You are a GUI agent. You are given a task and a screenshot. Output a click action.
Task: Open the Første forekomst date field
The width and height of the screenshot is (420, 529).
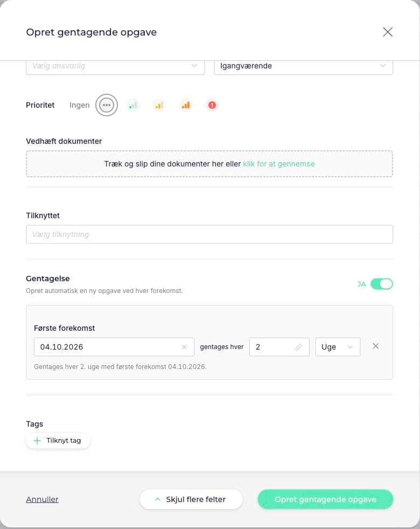(x=114, y=347)
